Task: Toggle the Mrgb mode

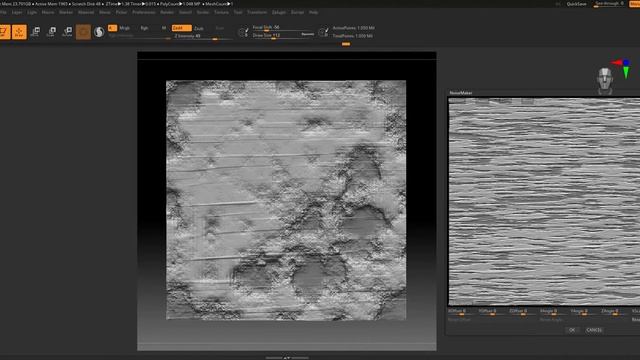Action: point(124,28)
